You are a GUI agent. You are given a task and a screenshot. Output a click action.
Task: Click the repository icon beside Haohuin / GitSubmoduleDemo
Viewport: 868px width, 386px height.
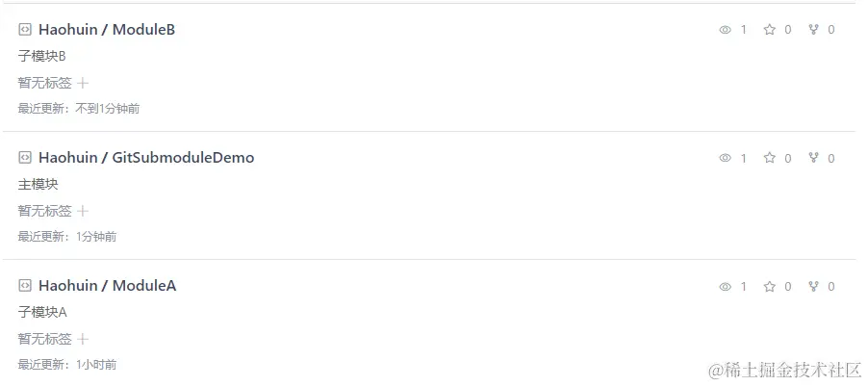(24, 158)
